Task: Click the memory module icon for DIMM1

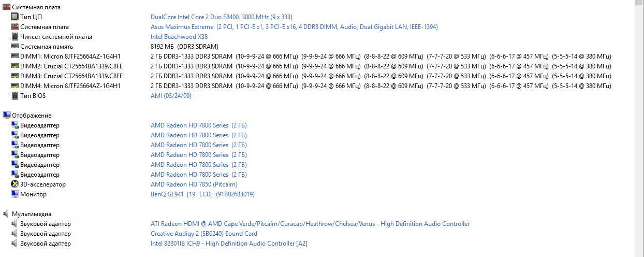Action: [14, 56]
